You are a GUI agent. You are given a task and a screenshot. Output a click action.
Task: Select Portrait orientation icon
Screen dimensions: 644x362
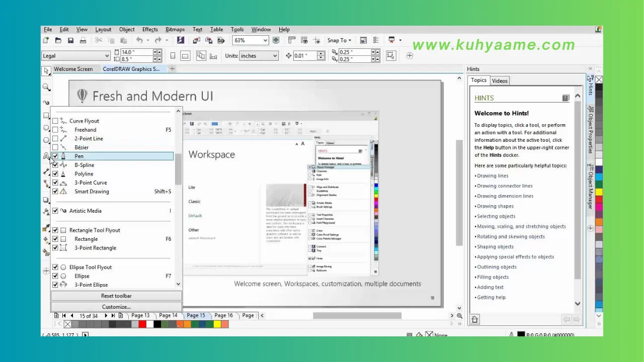(x=173, y=56)
